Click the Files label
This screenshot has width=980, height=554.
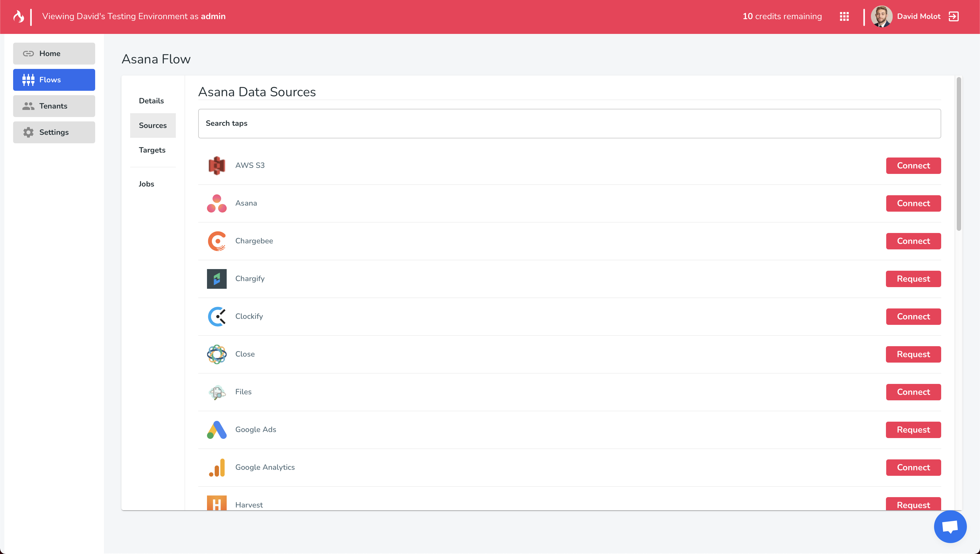point(243,392)
